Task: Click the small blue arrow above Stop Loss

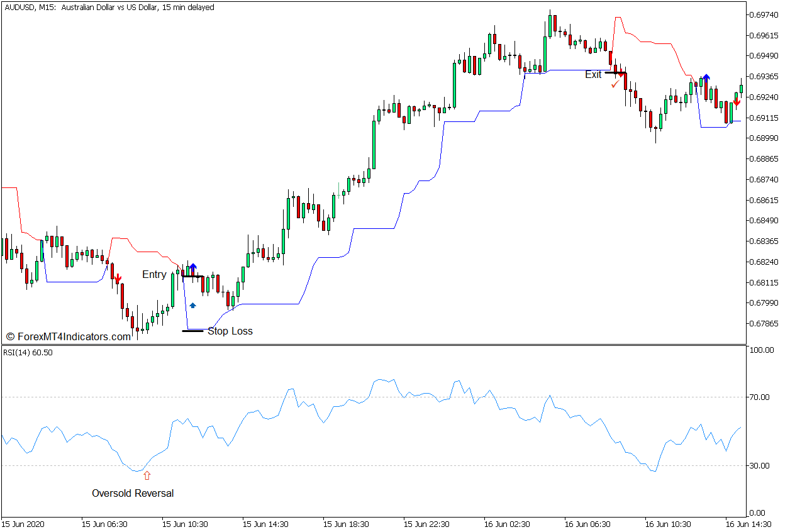Action: pos(193,306)
